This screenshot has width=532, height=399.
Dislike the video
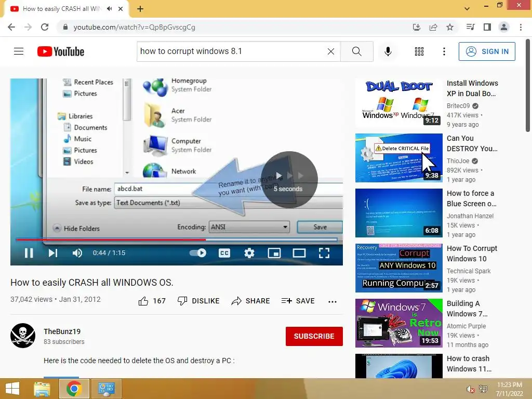198,301
